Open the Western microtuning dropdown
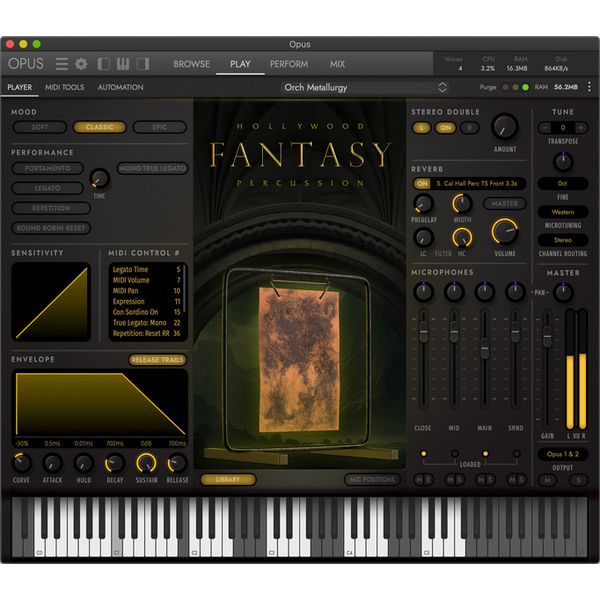The height and width of the screenshot is (600, 600). pos(563,212)
